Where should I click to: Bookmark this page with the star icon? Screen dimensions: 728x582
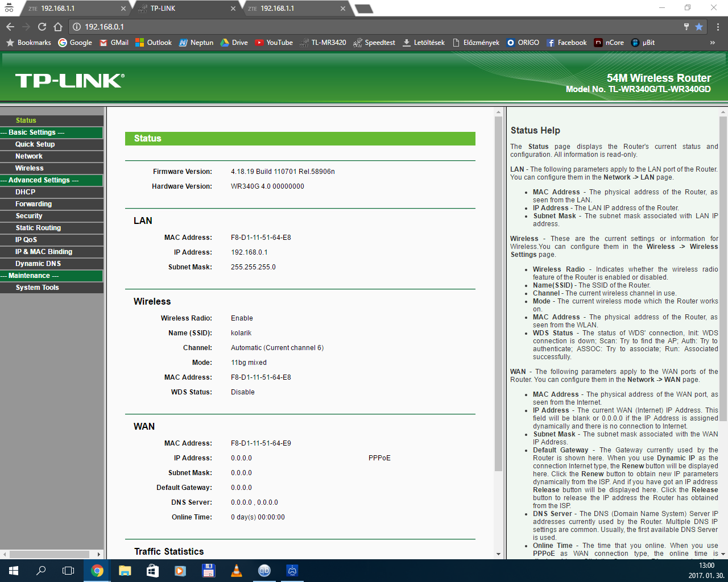click(x=699, y=27)
